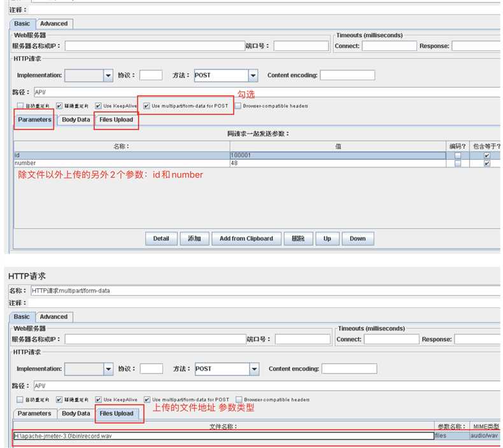Click the port number field in lower panel
Image resolution: width=503 pixels, height=448 pixels.
pyautogui.click(x=302, y=339)
